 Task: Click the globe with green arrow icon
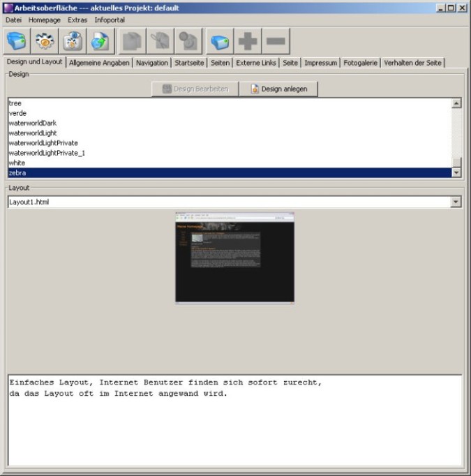click(100, 41)
